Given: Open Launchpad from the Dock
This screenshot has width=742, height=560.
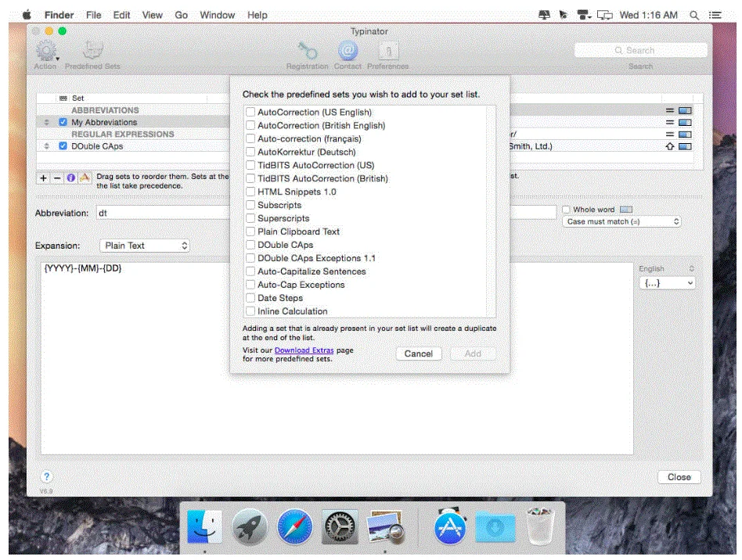Looking at the screenshot, I should click(250, 526).
